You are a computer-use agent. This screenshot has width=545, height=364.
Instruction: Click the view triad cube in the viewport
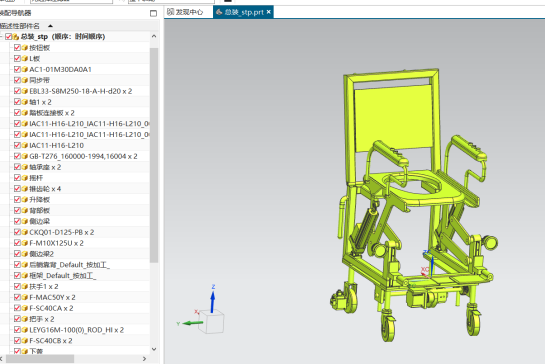(212, 322)
